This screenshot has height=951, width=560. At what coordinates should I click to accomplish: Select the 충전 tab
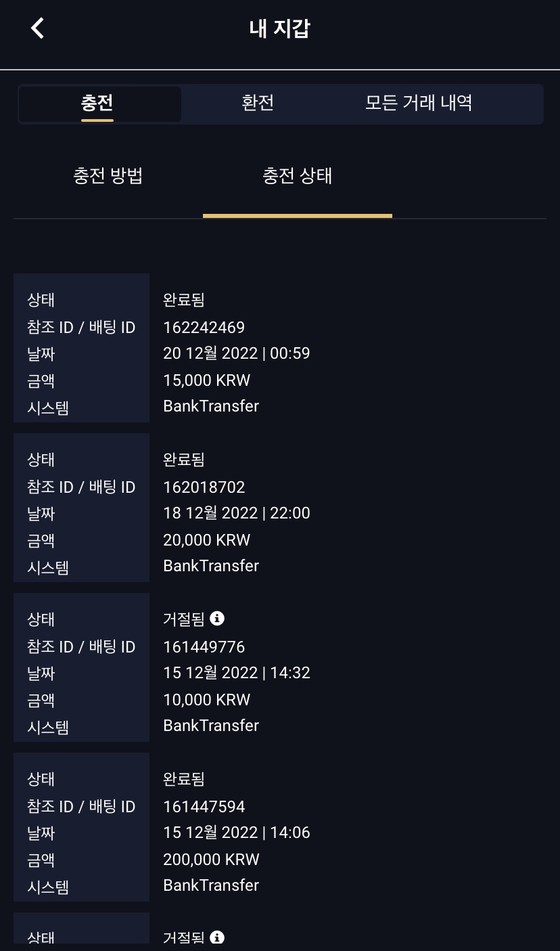[97, 104]
